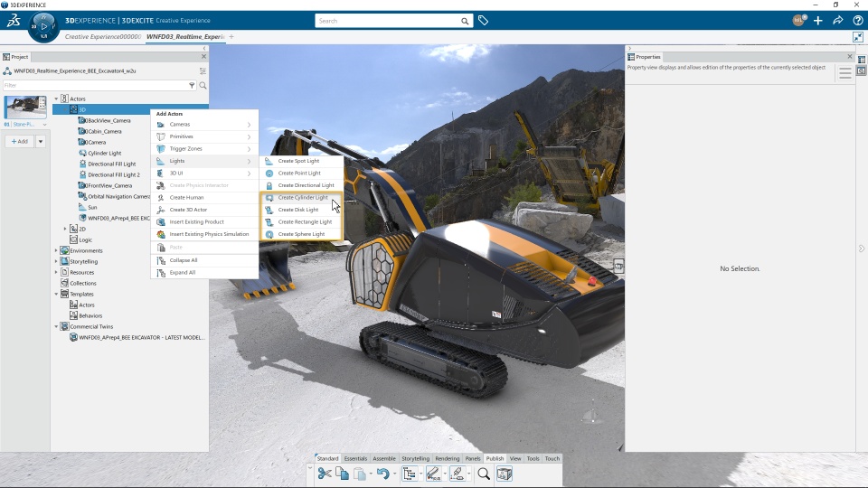The height and width of the screenshot is (488, 868).
Task: Select Create Spot Light
Action: 302,161
